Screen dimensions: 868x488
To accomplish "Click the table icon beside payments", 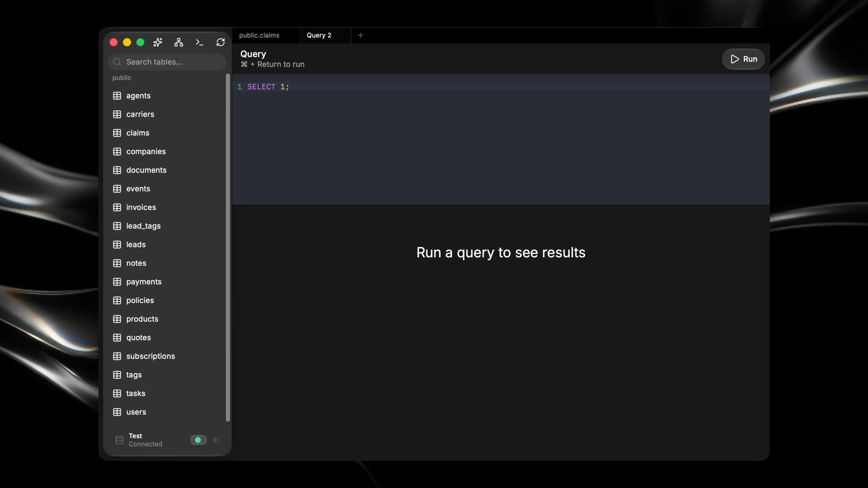I will point(117,282).
